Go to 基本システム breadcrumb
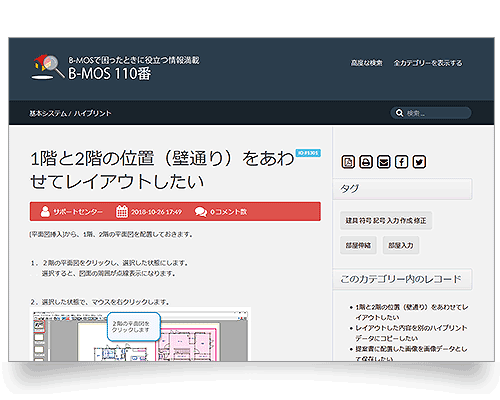This screenshot has width=500, height=400. point(48,113)
